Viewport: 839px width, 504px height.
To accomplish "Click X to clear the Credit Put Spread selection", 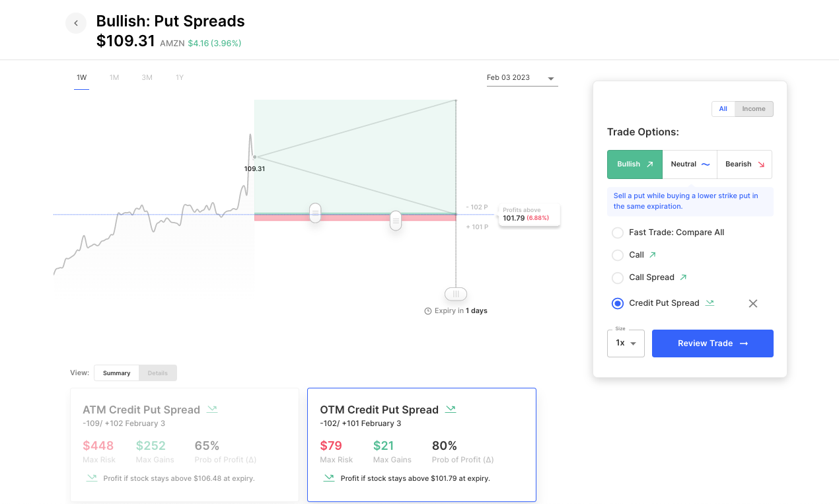I will (752, 303).
